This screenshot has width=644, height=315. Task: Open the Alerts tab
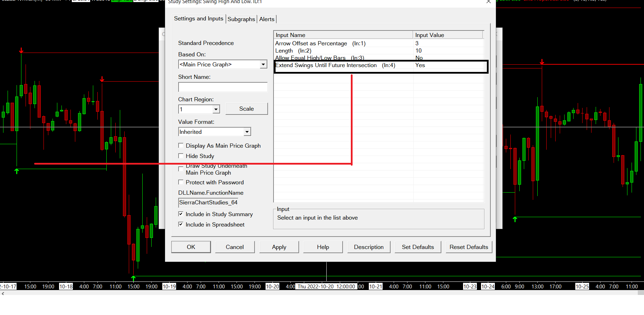pos(267,19)
